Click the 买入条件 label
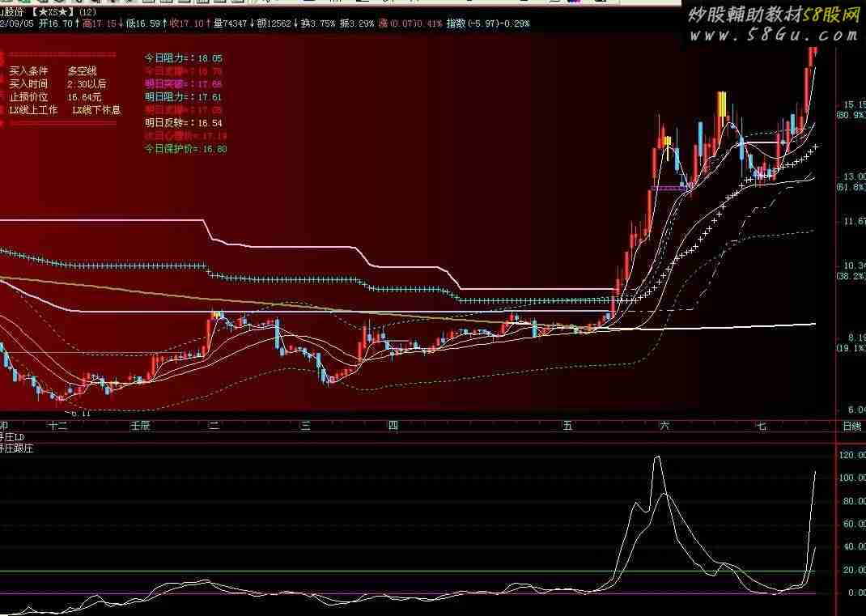 click(x=28, y=70)
